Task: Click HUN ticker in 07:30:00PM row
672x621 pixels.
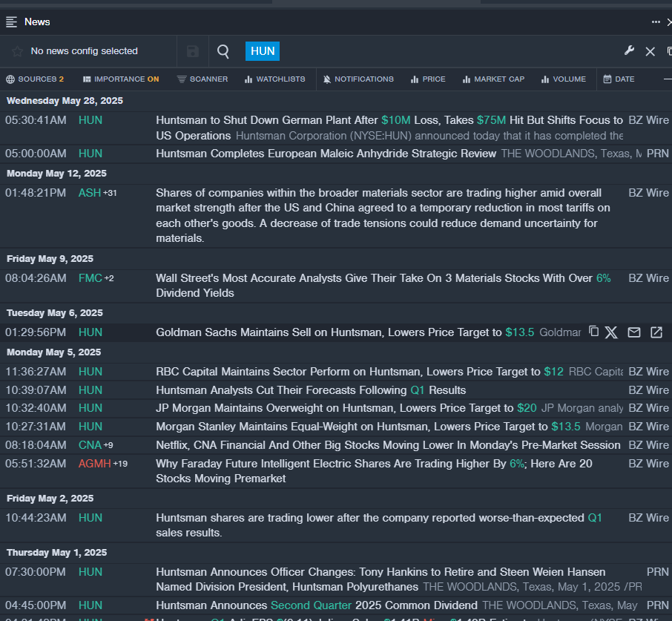Action: tap(90, 572)
